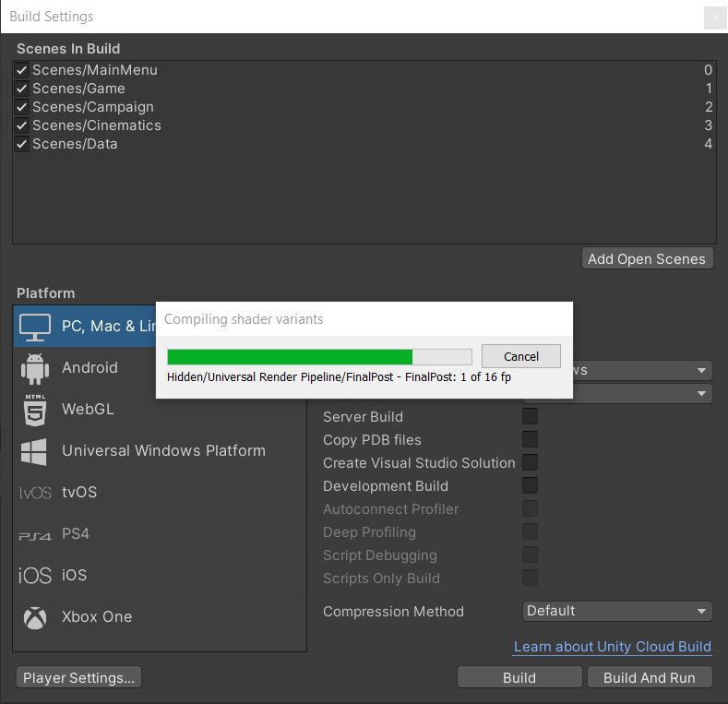Enable the Development Build checkbox
728x704 pixels.
coord(530,485)
